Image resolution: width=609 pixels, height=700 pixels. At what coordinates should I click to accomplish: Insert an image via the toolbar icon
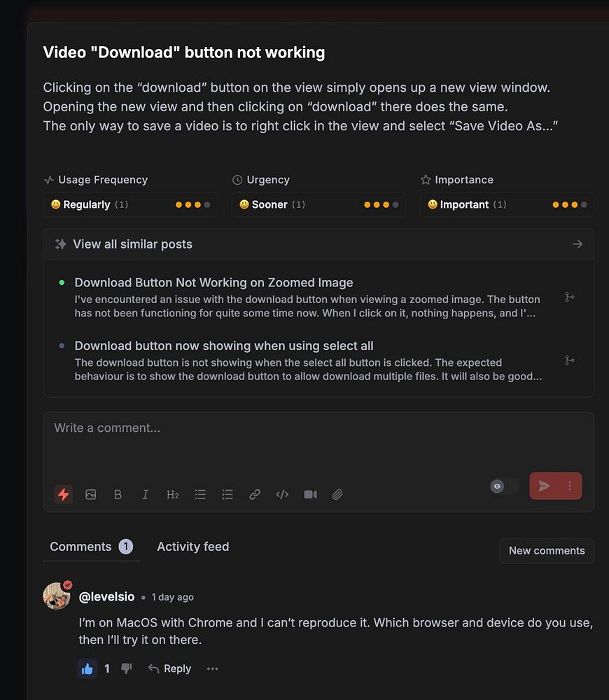click(90, 494)
